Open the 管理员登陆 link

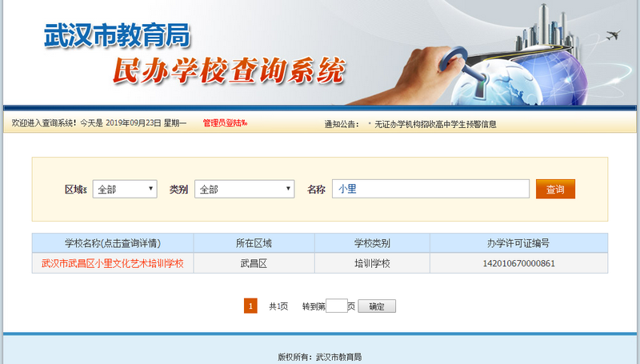tap(225, 123)
